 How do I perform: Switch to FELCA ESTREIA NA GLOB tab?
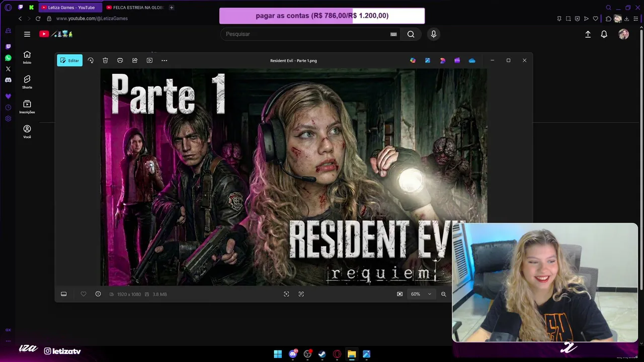click(134, 8)
